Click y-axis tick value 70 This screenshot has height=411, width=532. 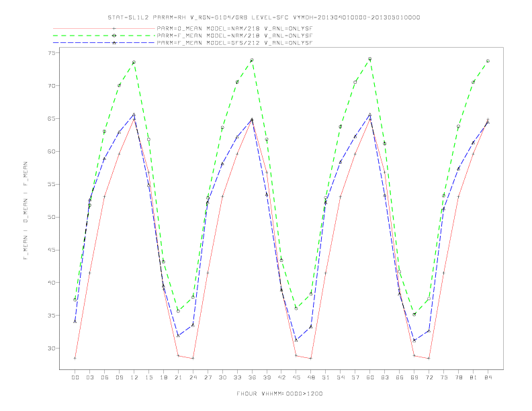[52, 86]
